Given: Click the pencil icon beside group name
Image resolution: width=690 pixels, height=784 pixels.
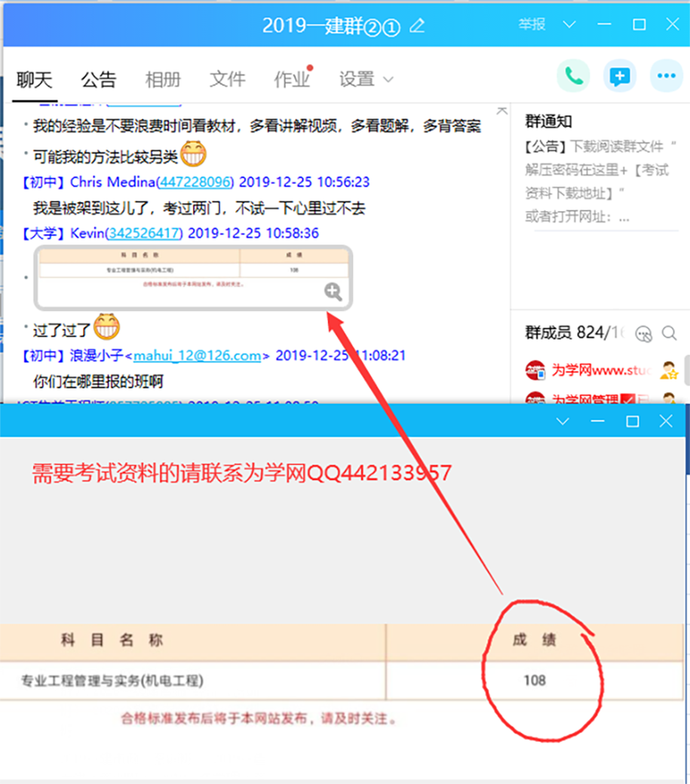Looking at the screenshot, I should tap(417, 26).
